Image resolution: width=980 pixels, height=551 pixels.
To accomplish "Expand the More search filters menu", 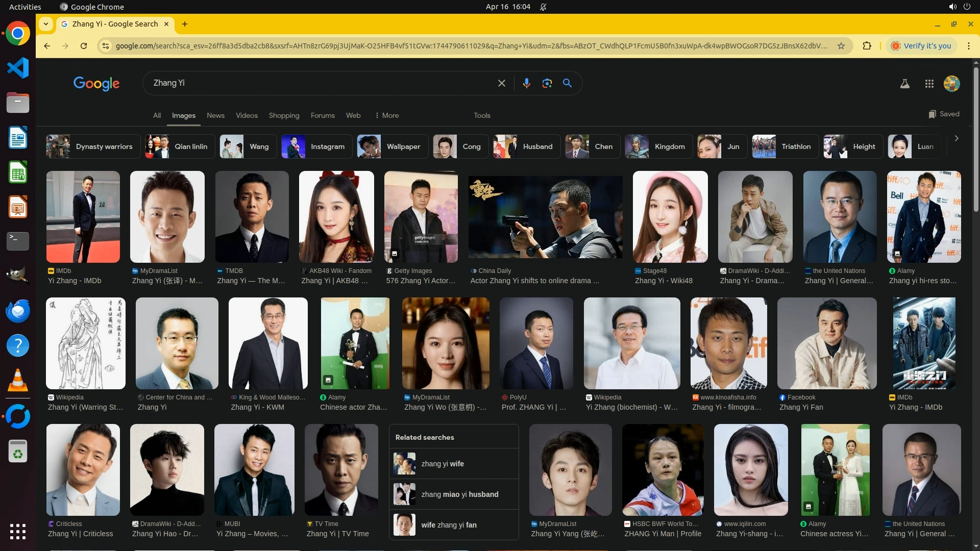I will 386,115.
